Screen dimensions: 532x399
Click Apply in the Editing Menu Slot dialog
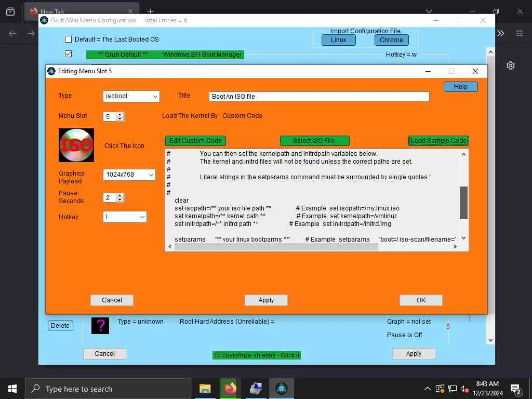pyautogui.click(x=266, y=300)
